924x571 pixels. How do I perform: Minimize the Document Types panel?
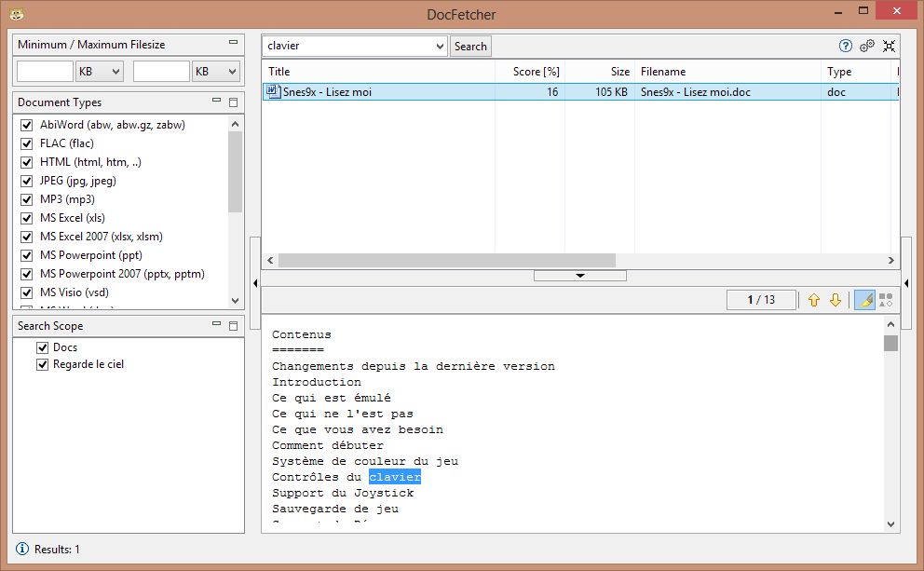(217, 101)
